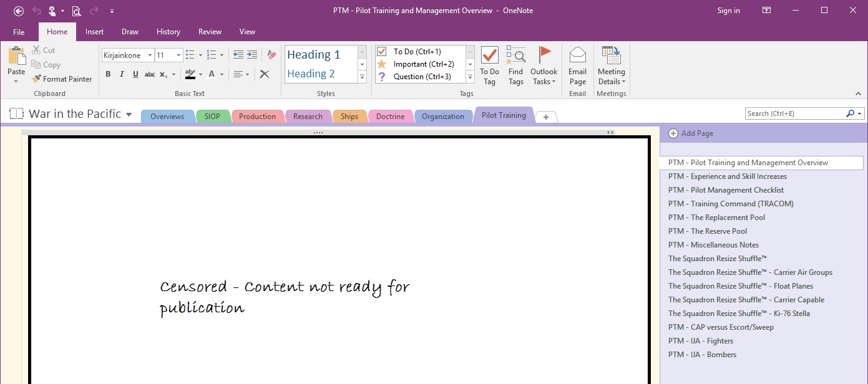The image size is (868, 384).
Task: Select the Format Painter tool
Action: coord(62,79)
